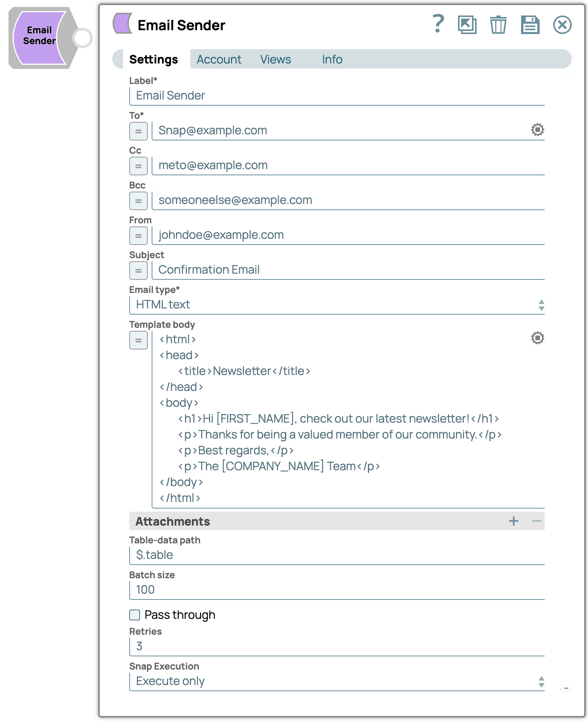Viewport: 588px width, 721px height.
Task: Open suggestions icon in To field
Action: coord(537,130)
